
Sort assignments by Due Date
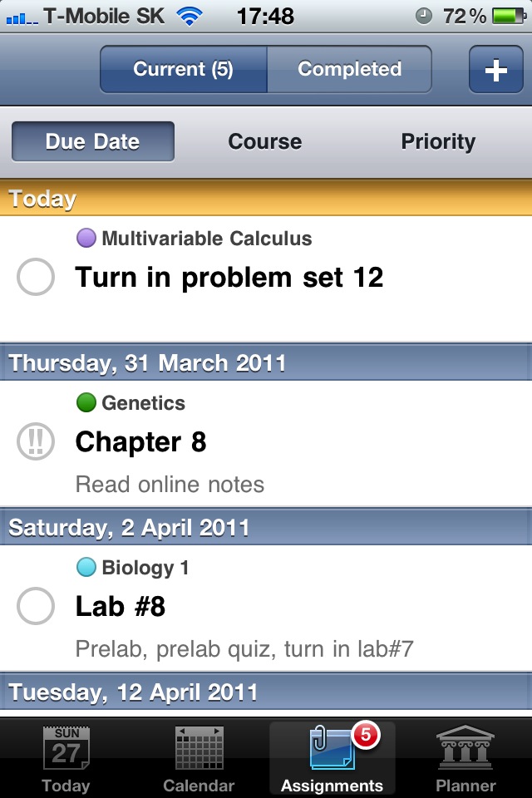[92, 141]
